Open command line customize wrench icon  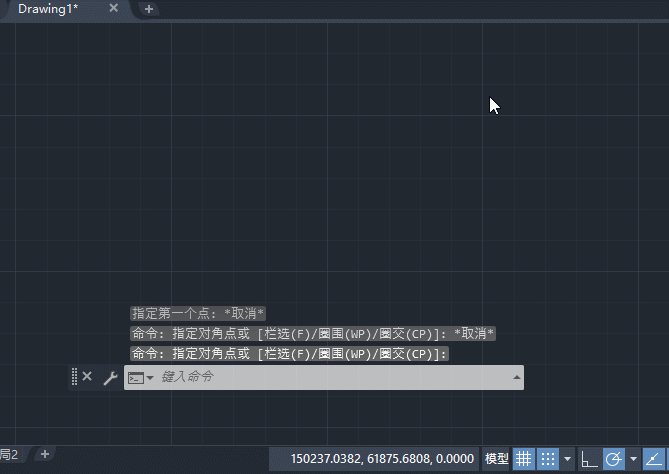pos(110,377)
